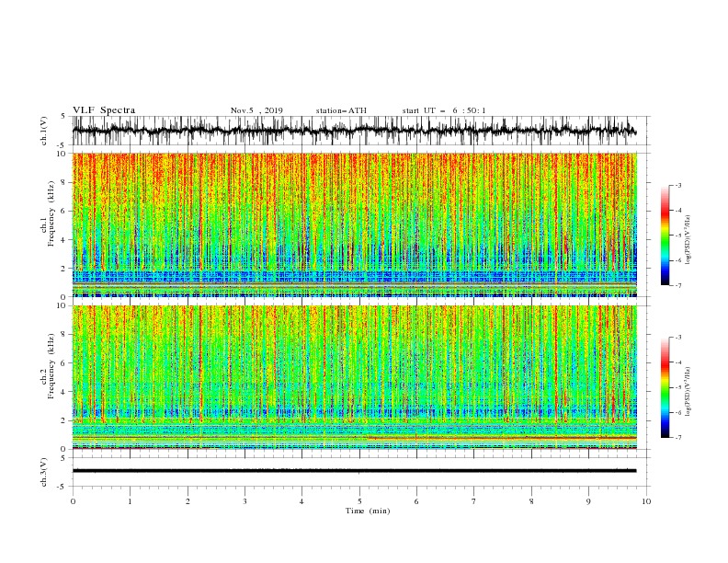Click the ch.1 "Frequency (kHz)" axis label
The width and height of the screenshot is (728, 563).
pos(51,213)
